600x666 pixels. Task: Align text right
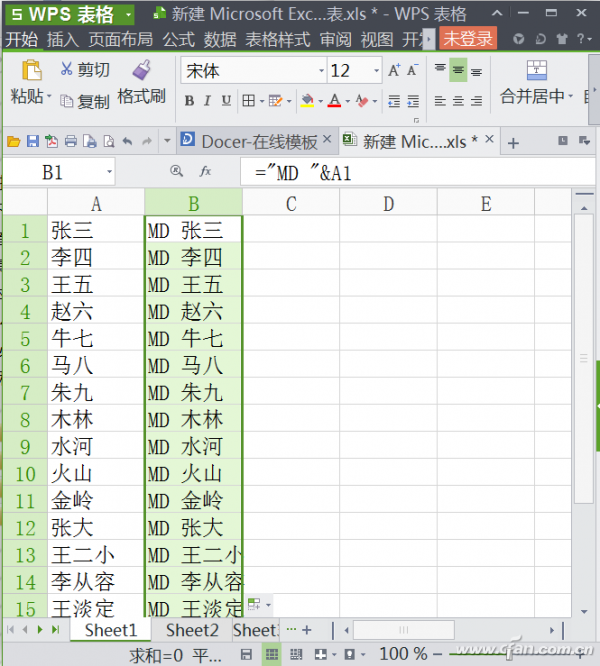click(x=476, y=101)
